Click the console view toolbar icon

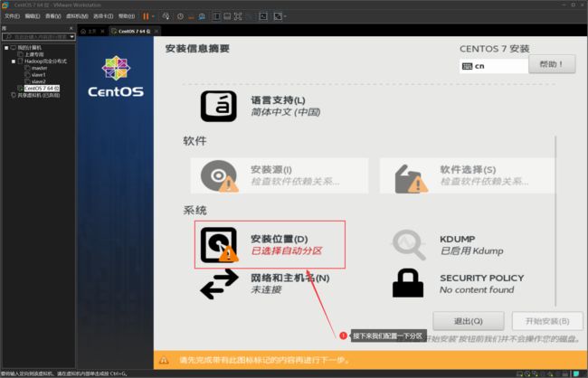(x=263, y=16)
